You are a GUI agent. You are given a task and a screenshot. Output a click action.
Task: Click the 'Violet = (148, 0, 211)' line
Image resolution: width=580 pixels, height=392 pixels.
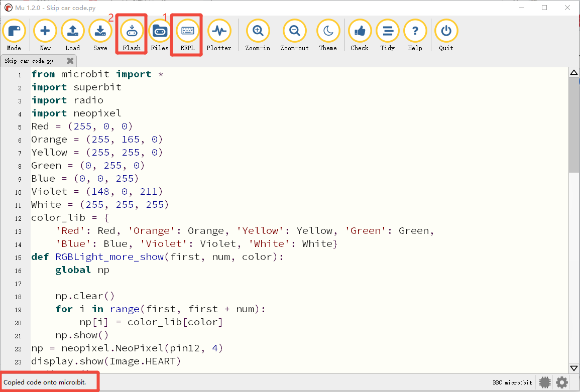(97, 192)
